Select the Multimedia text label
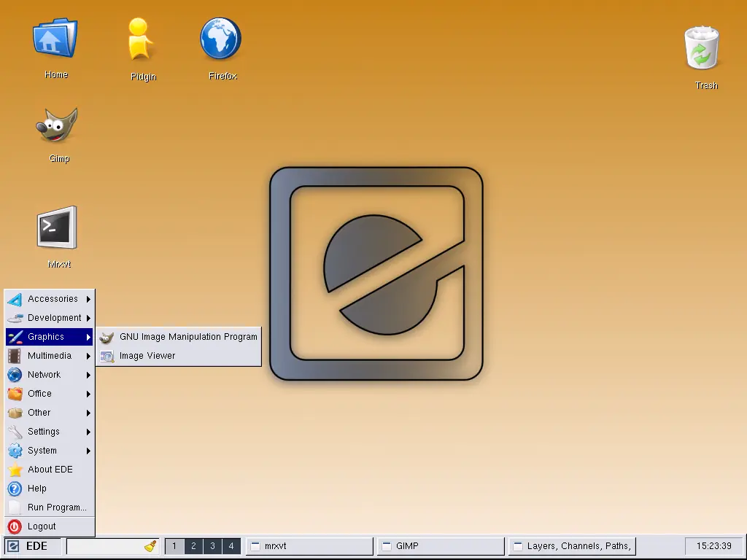The width and height of the screenshot is (747, 560). 50,356
